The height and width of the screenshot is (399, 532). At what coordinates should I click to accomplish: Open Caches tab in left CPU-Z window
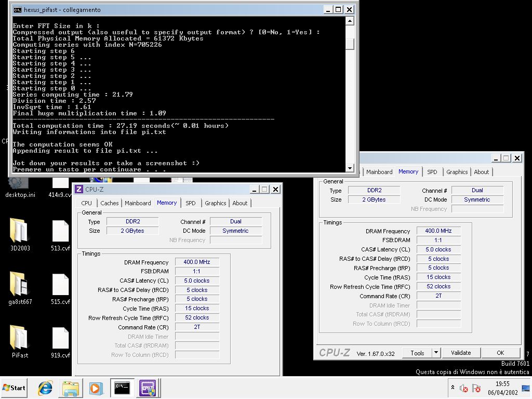(x=110, y=203)
